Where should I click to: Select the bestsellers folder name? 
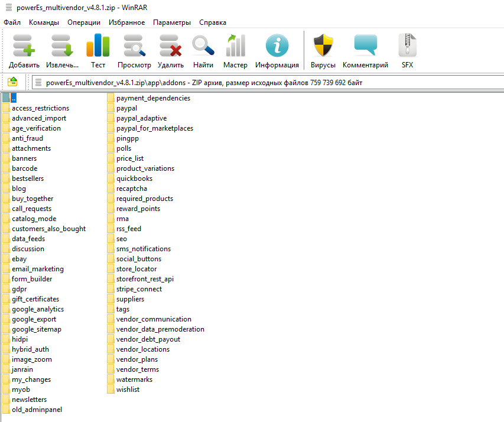28,178
